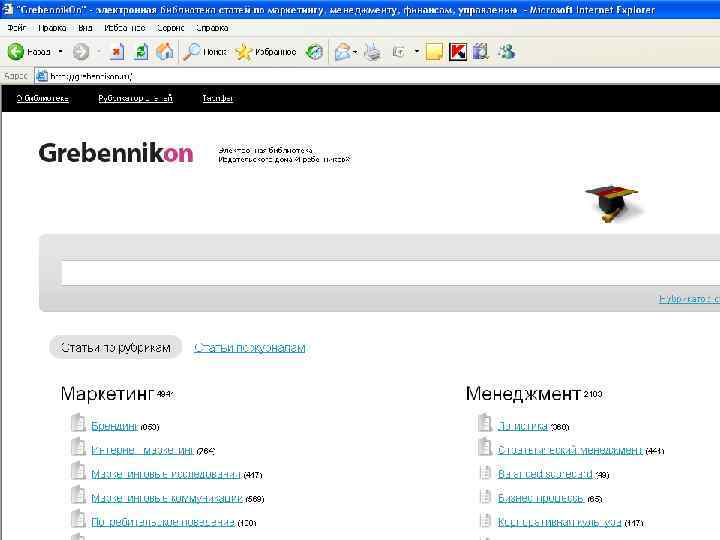The width and height of the screenshot is (720, 540).
Task: Open 'Рубрикатор статей' link in navbar
Action: click(x=135, y=98)
